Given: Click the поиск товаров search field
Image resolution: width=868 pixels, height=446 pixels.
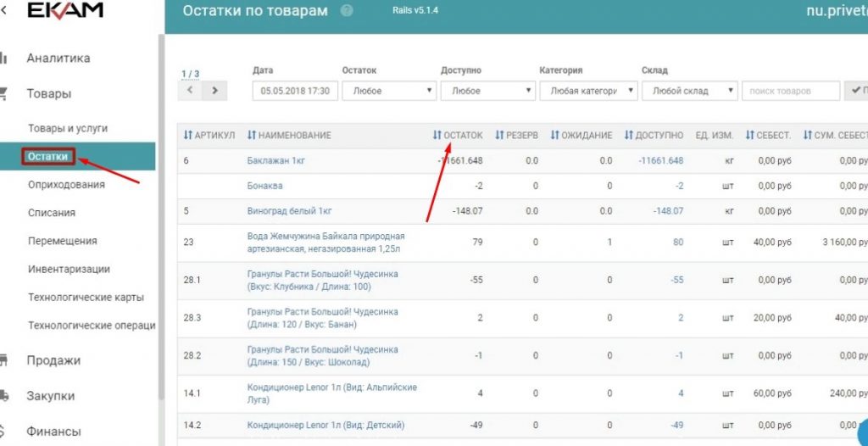Looking at the screenshot, I should coord(791,91).
